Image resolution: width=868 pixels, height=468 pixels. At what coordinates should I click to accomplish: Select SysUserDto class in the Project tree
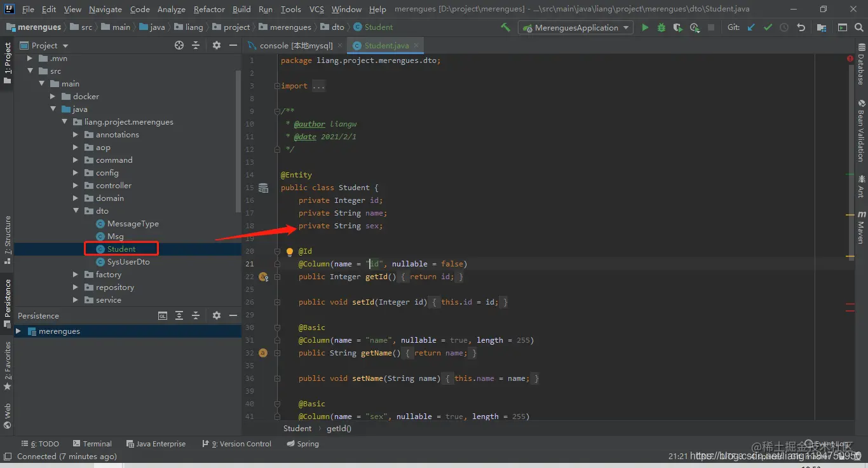(x=128, y=262)
